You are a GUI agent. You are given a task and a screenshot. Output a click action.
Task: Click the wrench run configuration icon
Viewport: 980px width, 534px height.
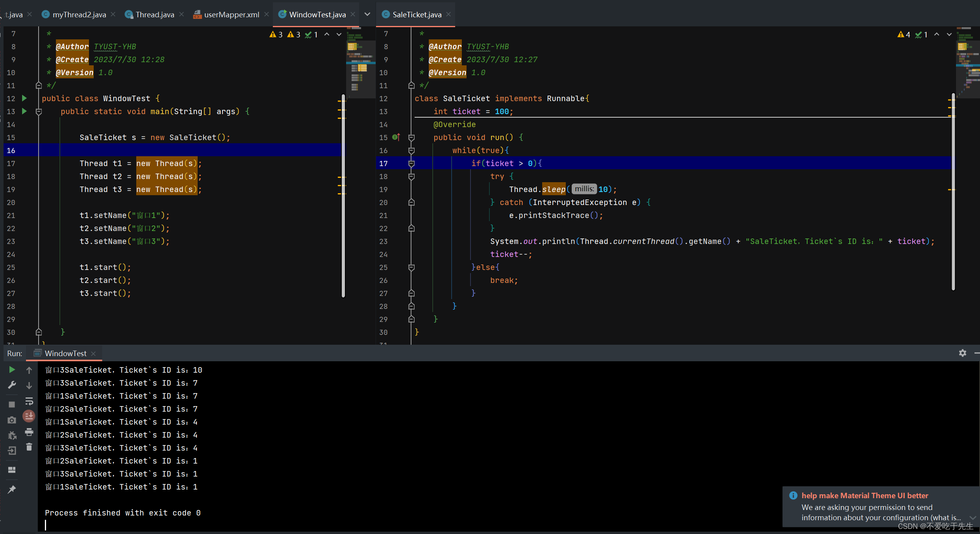click(12, 385)
